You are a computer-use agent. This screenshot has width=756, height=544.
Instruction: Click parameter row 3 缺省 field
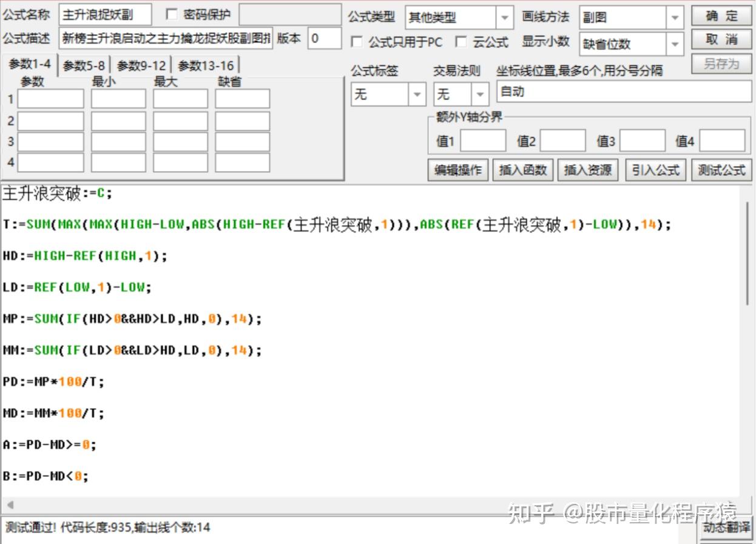[243, 142]
